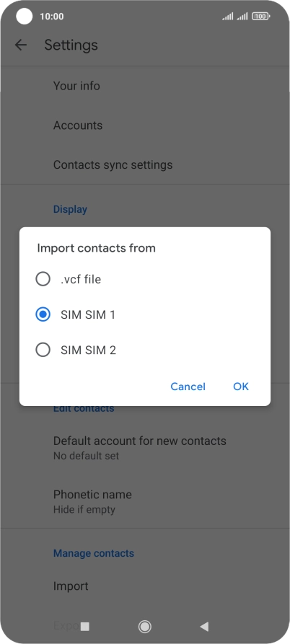The height and width of the screenshot is (644, 290).
Task: Open Phonetic name option
Action: pos(145,501)
